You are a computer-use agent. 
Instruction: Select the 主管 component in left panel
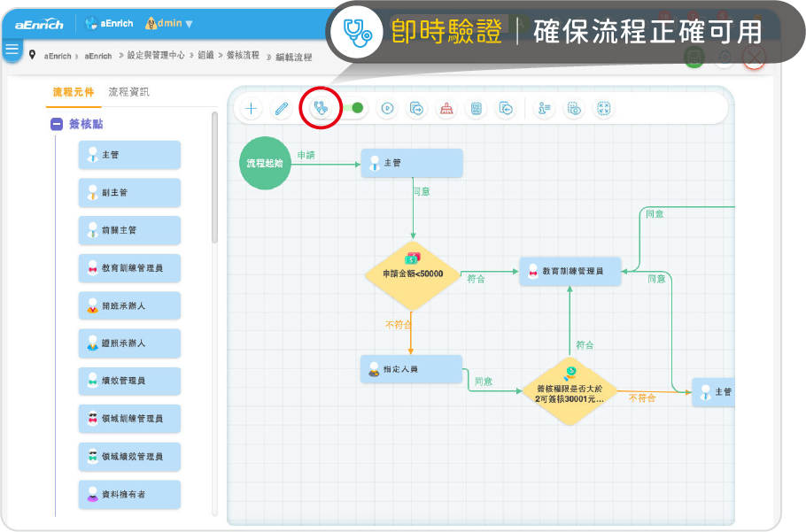129,155
